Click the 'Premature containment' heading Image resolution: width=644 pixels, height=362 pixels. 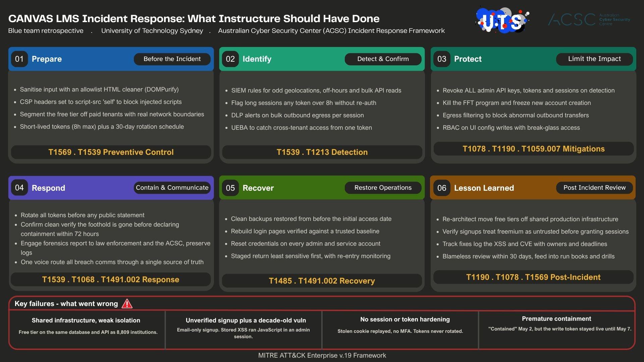point(556,319)
